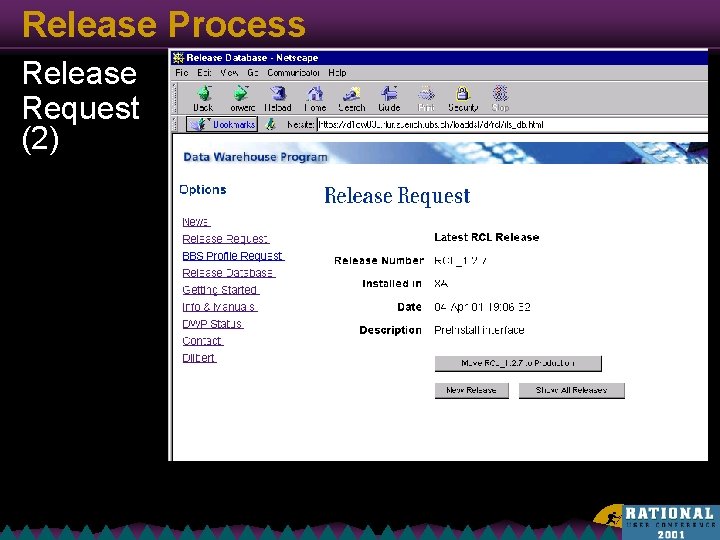Open the Help menu
Screen dimensions: 720x540
coord(337,73)
